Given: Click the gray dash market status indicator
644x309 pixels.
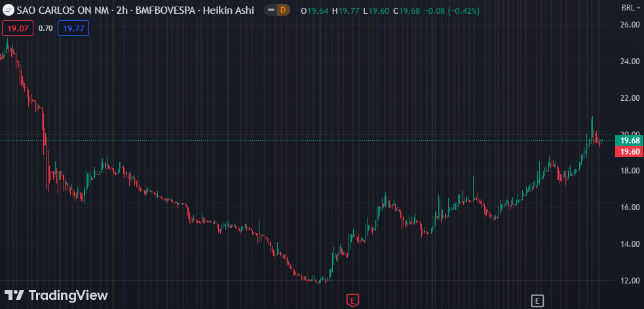Looking at the screenshot, I should [271, 10].
